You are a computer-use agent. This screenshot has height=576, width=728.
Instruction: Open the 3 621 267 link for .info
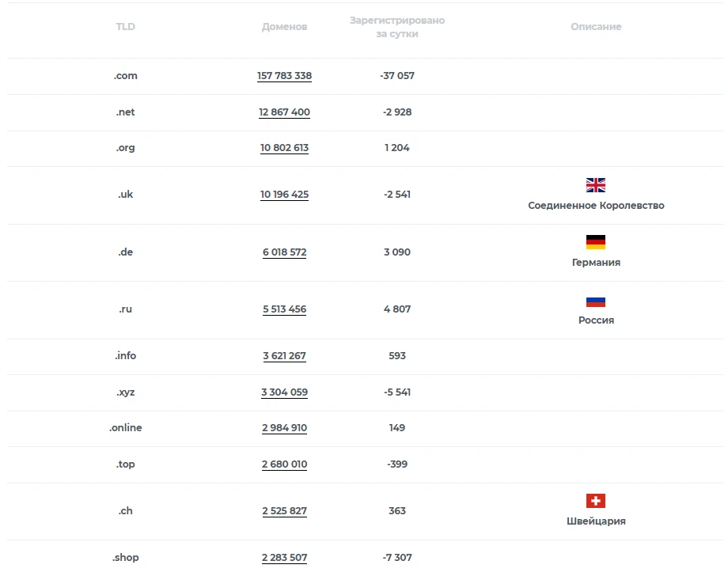tap(285, 356)
